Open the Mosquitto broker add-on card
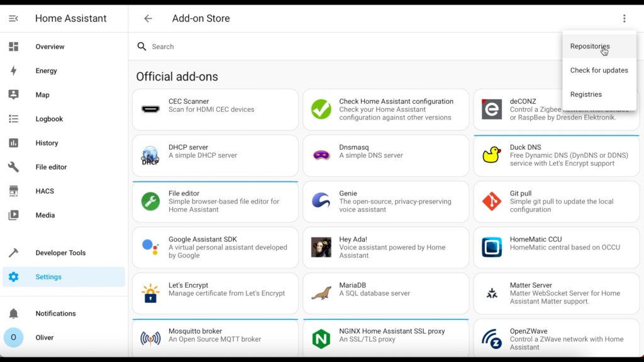 [x=215, y=338]
